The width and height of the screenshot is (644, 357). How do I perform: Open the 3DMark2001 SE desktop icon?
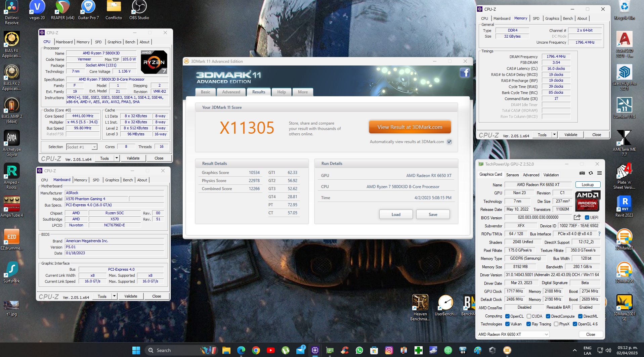pyautogui.click(x=624, y=308)
